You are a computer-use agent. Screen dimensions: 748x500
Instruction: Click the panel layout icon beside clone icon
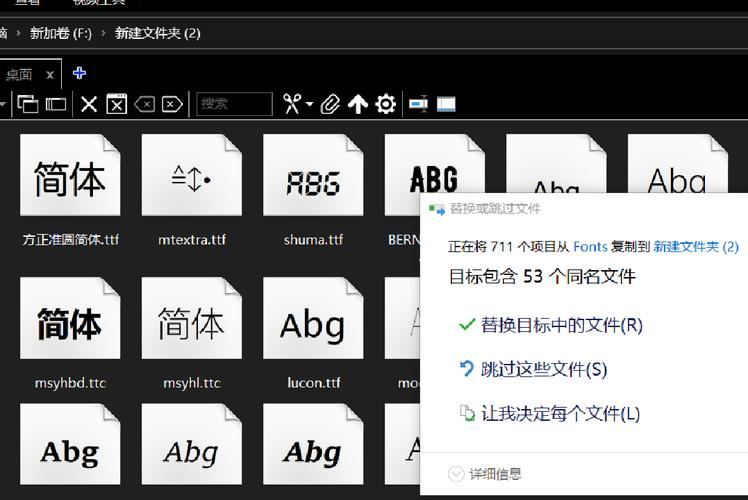tap(56, 104)
